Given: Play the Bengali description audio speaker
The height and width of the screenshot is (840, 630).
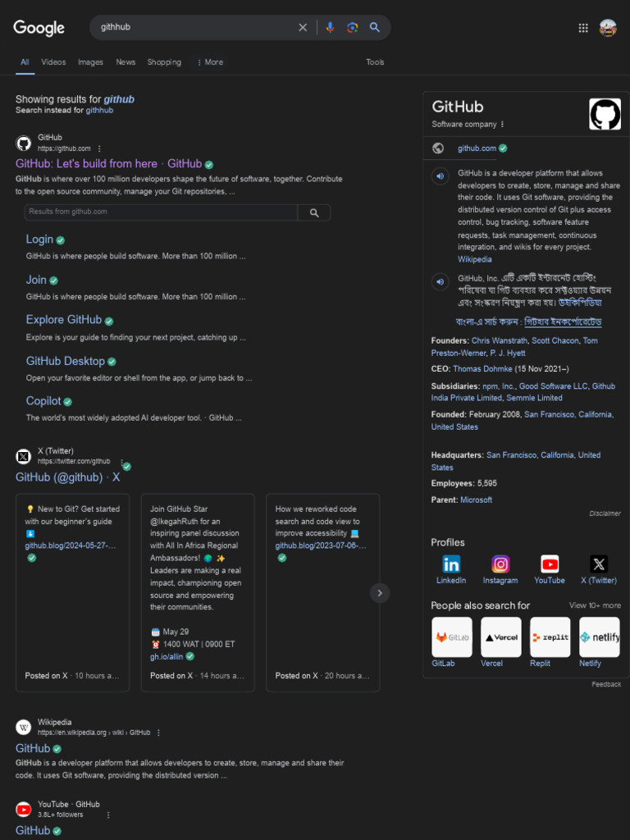Looking at the screenshot, I should (440, 281).
